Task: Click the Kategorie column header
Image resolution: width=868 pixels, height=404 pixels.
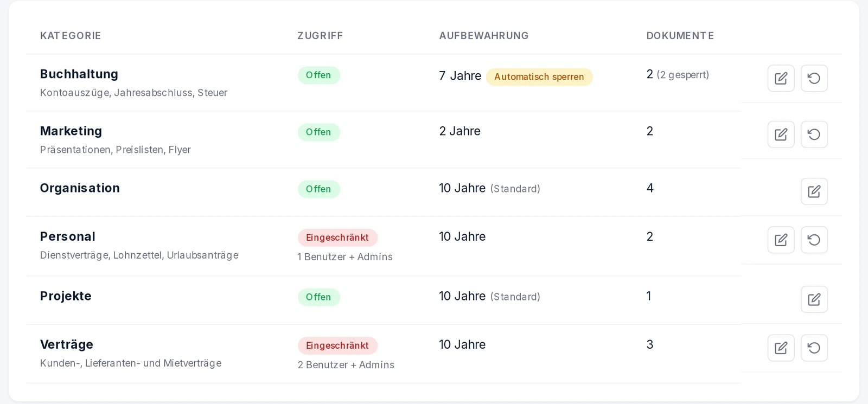Action: (71, 36)
